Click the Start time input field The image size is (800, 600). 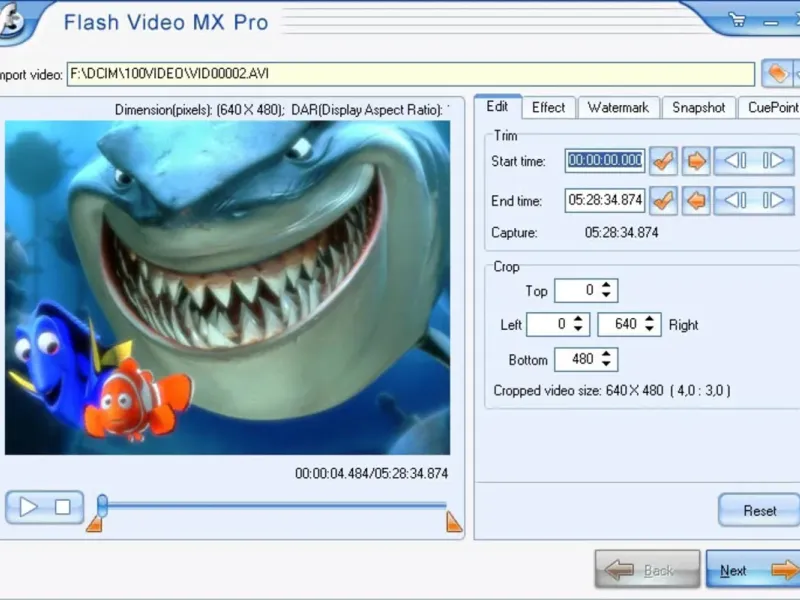(605, 161)
